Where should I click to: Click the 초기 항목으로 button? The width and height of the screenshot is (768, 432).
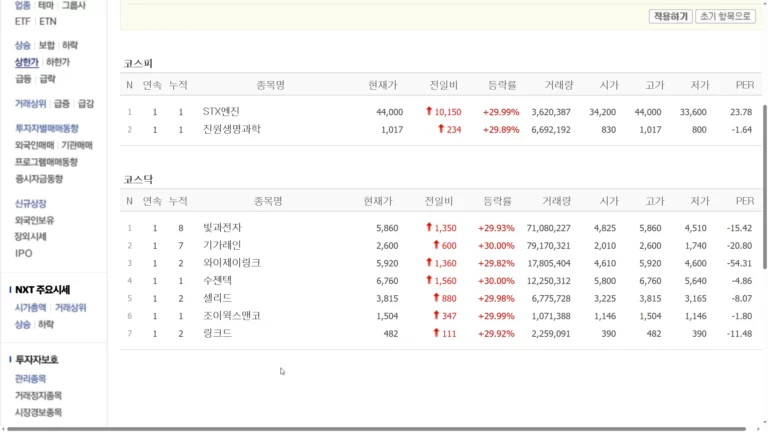coord(725,16)
